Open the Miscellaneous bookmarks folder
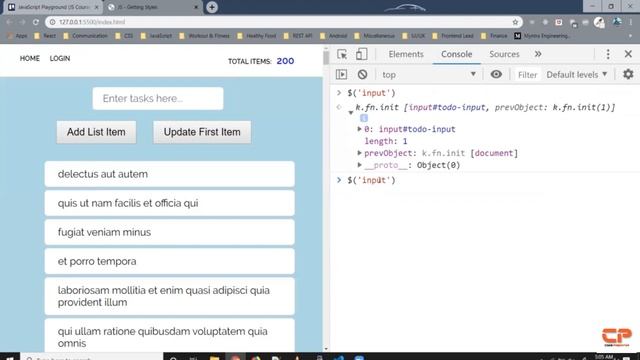 pos(374,36)
